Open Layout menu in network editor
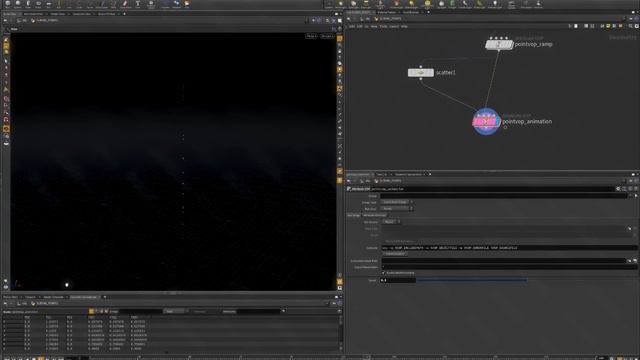This screenshot has width=640, height=360. click(x=394, y=26)
